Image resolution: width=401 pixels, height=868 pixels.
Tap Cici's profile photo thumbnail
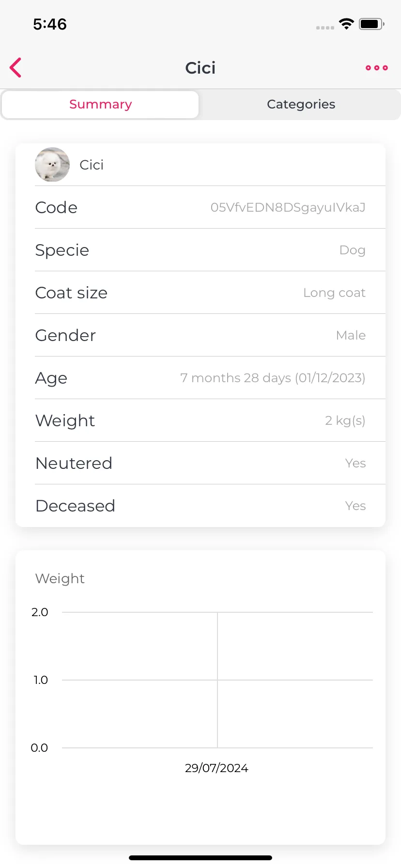[x=52, y=165]
